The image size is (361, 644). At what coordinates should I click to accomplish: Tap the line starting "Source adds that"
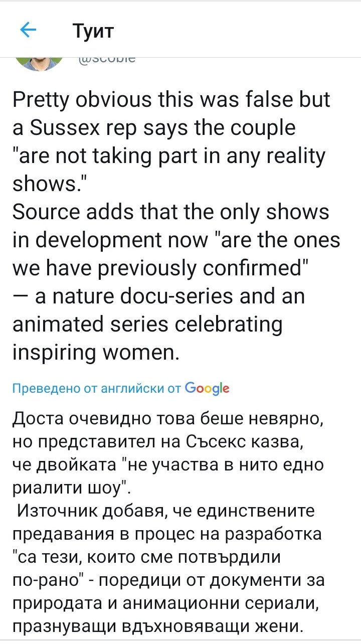pos(170,213)
